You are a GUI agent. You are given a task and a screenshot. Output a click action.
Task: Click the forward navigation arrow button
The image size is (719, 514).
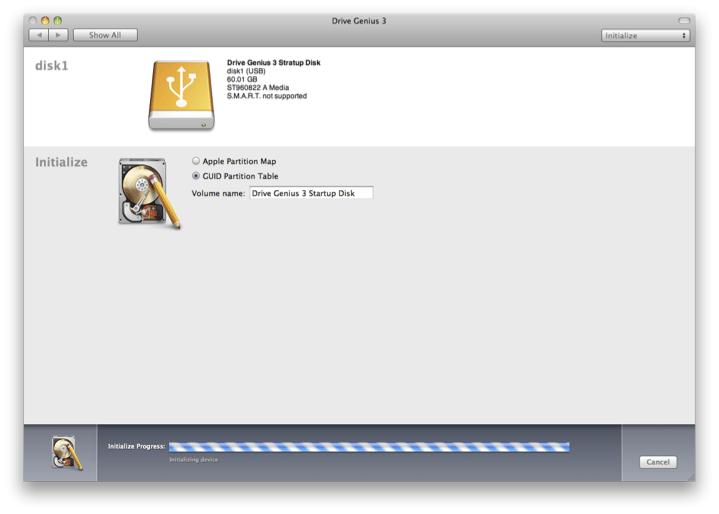58,35
